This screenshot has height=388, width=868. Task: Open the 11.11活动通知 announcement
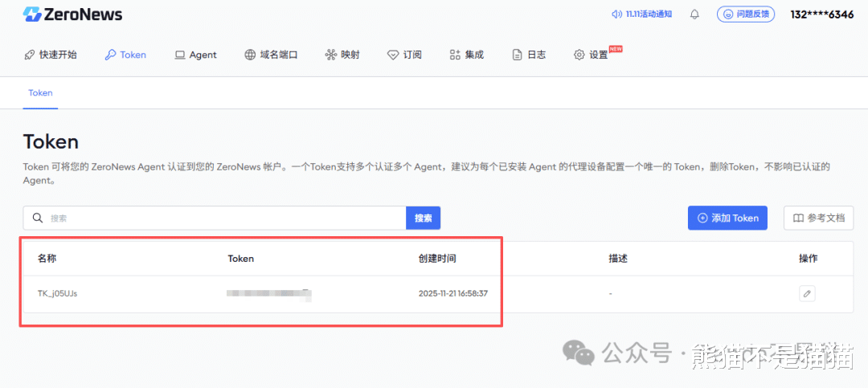641,14
